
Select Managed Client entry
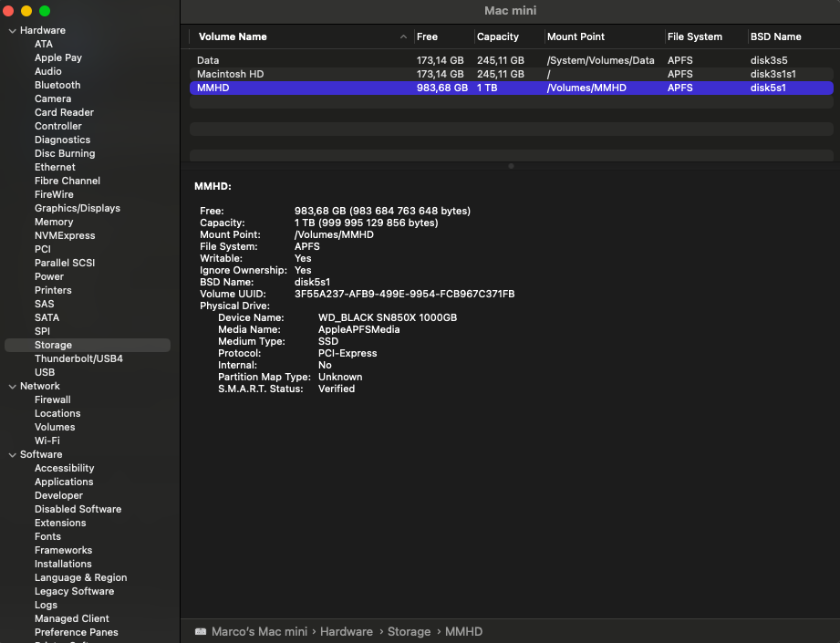point(72,618)
